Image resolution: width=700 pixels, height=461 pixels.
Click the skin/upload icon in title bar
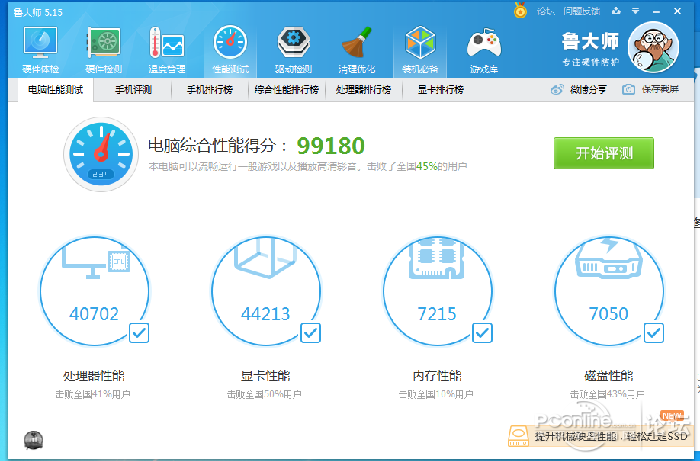(x=617, y=11)
